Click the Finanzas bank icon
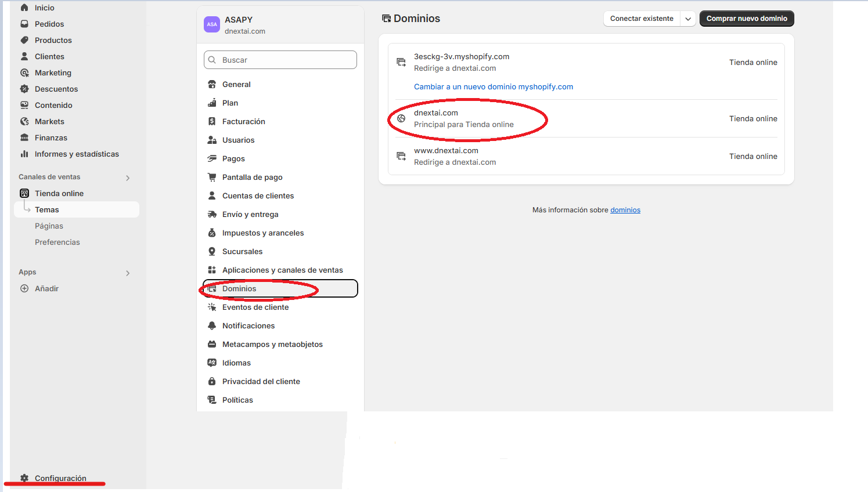 click(x=24, y=138)
